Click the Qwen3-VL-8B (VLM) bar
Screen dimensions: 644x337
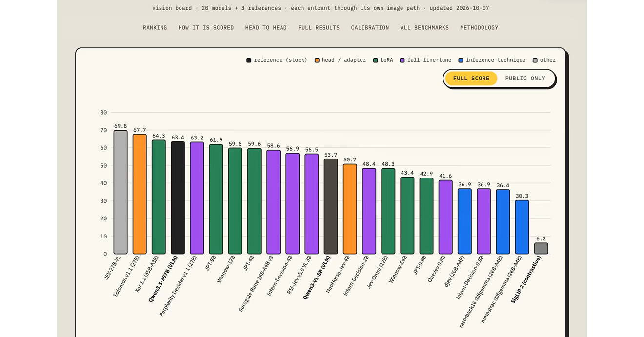(x=331, y=206)
